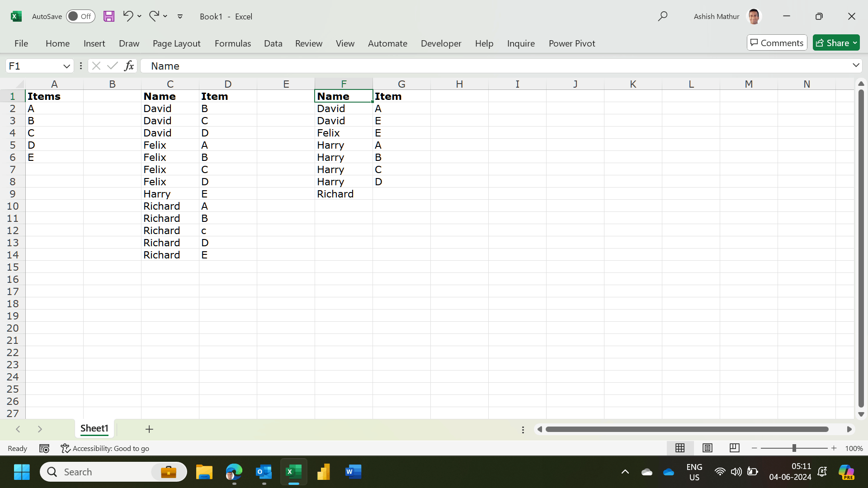The image size is (868, 488).
Task: Click the Redo arrow icon
Action: (154, 16)
